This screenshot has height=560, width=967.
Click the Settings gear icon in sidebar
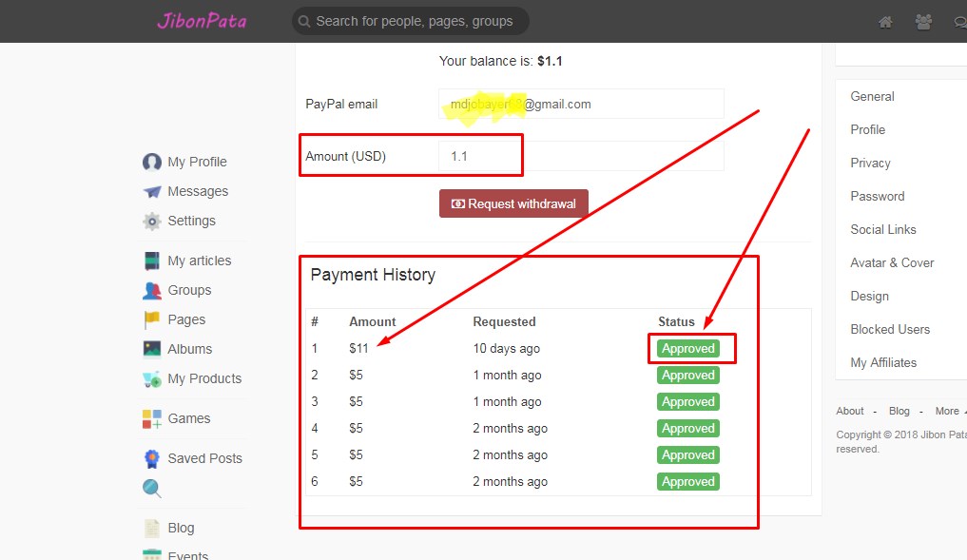(x=152, y=221)
